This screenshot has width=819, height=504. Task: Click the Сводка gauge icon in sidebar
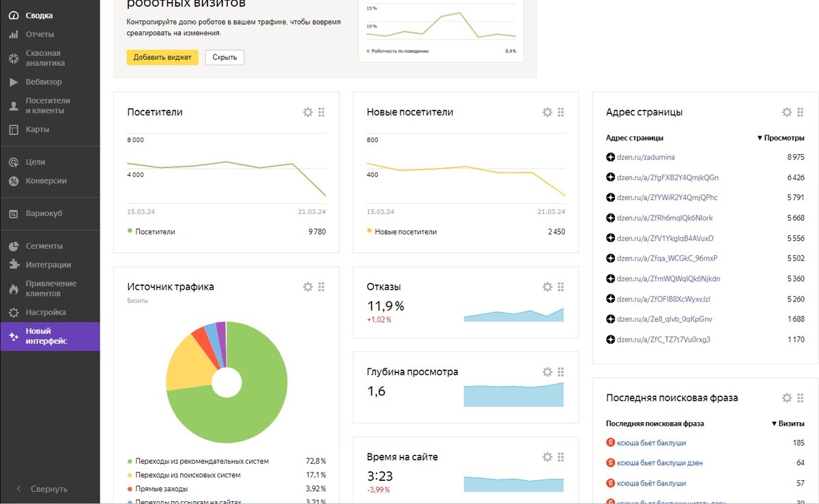tap(13, 15)
